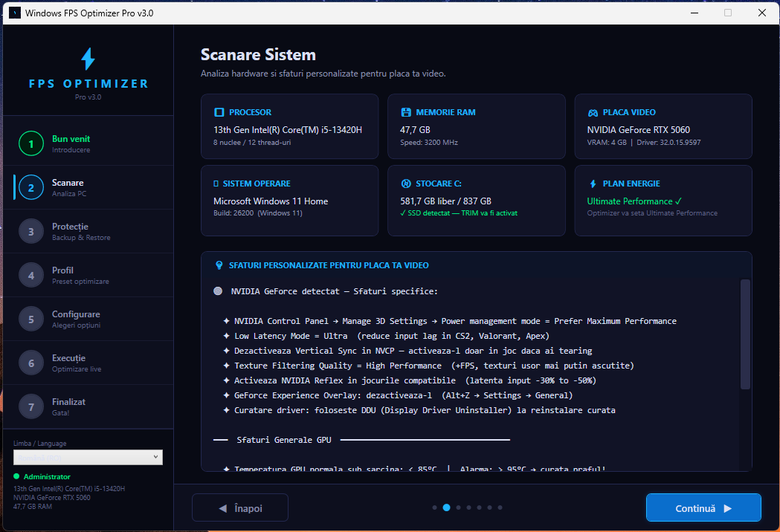Click the Continuă button
Image resolution: width=780 pixels, height=532 pixels.
(x=703, y=507)
